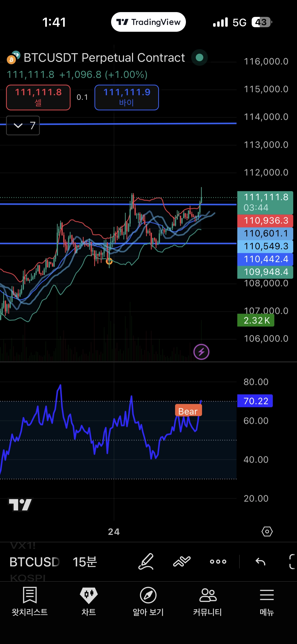Switch to 커뮤니티 community tab
297x644 pixels.
[x=208, y=601]
